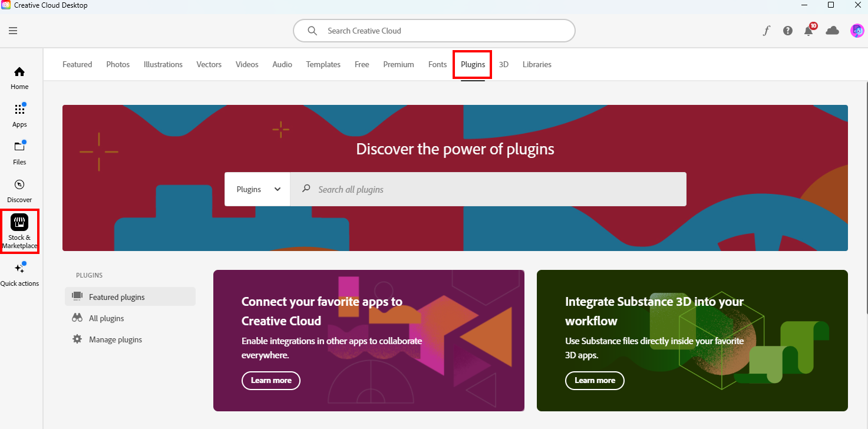Launch Quick actions from the sidebar
Viewport: 868px width, 429px height.
19,271
